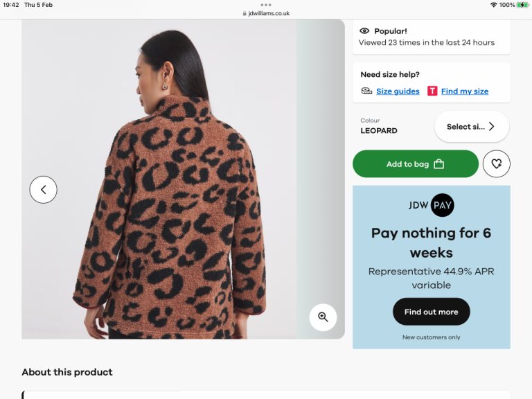Click the ruler icon next to Size guides
The image size is (532, 399).
point(366,91)
